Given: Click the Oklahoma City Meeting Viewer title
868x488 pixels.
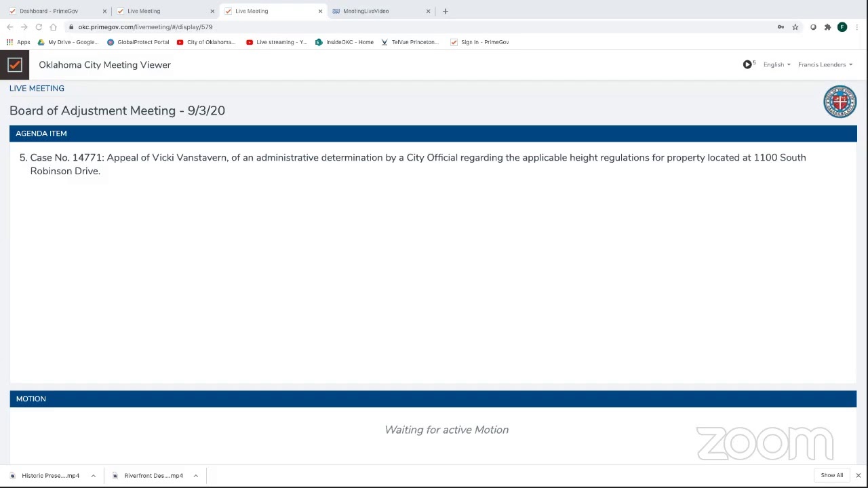Looking at the screenshot, I should [x=104, y=65].
